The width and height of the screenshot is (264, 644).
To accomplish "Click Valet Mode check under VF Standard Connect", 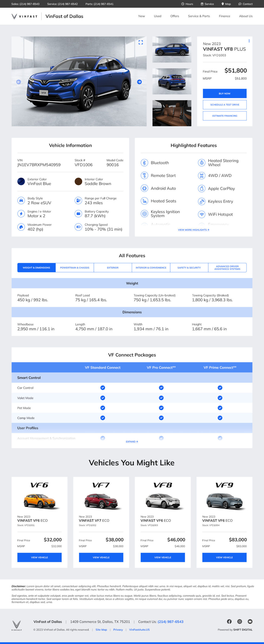I will click(x=103, y=398).
